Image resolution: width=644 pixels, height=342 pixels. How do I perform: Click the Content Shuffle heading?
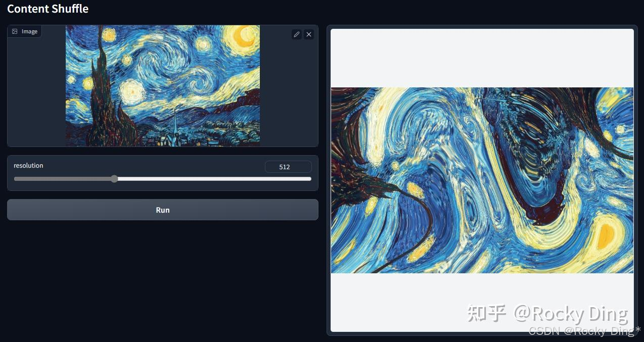point(48,9)
